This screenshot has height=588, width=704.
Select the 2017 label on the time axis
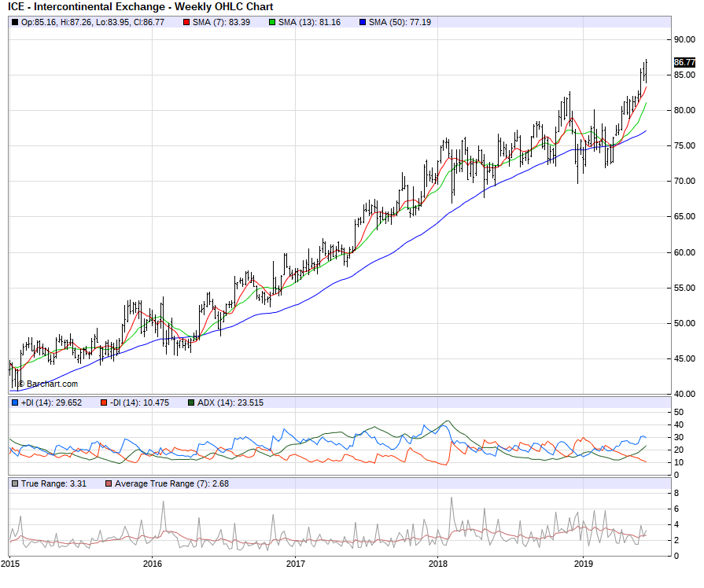pyautogui.click(x=296, y=564)
